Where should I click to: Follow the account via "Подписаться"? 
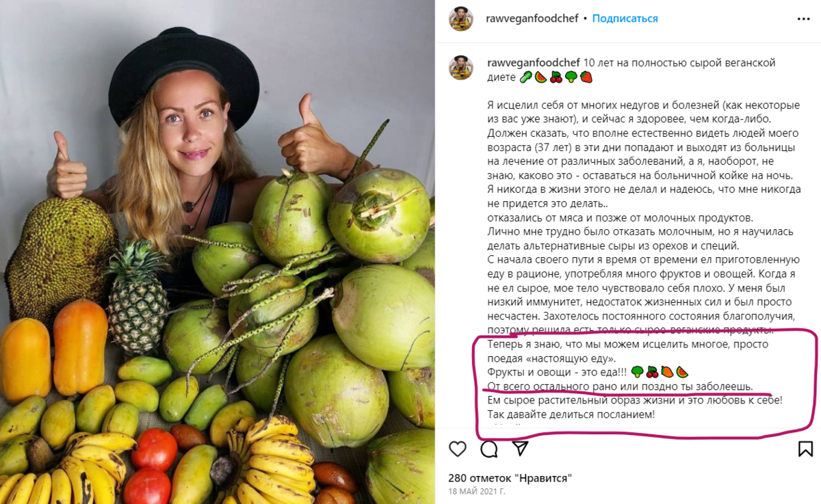[x=625, y=18]
